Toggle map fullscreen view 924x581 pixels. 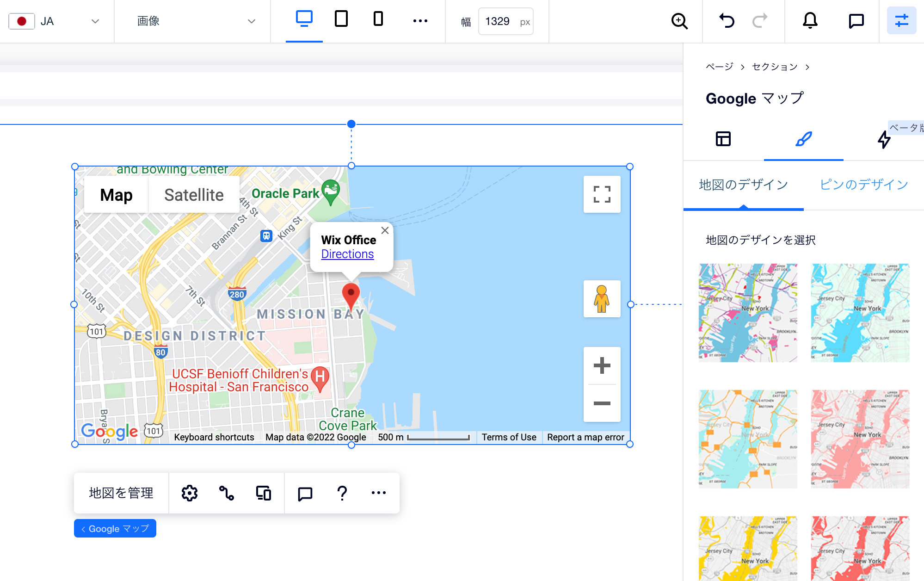tap(602, 194)
